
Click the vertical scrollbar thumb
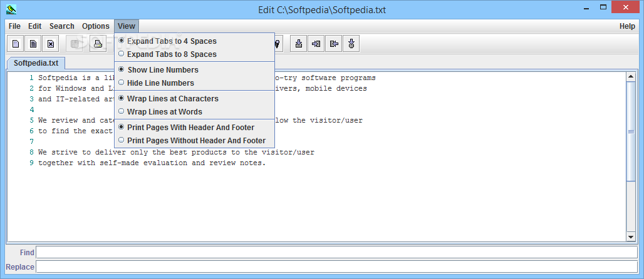(631, 131)
